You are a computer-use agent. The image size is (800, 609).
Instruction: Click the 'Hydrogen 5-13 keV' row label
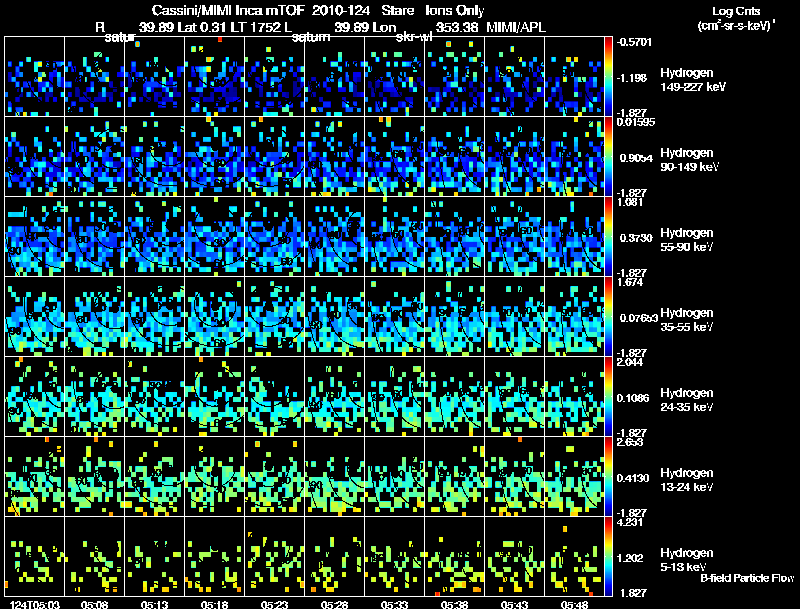tap(687, 560)
